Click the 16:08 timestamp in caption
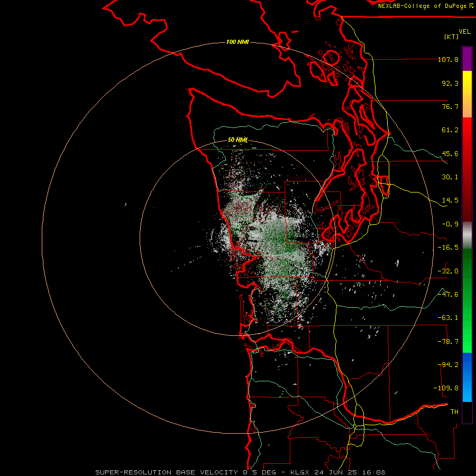476x476 pixels. tap(373, 472)
